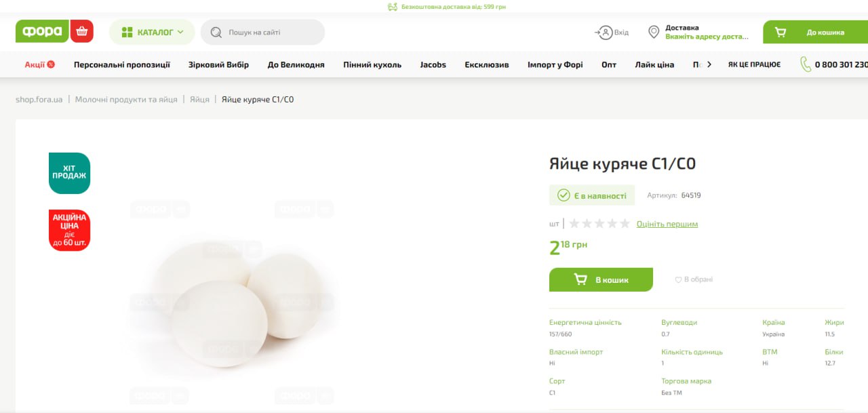868x413 pixels.
Task: Click the heart icon В обрані
Action: [678, 279]
